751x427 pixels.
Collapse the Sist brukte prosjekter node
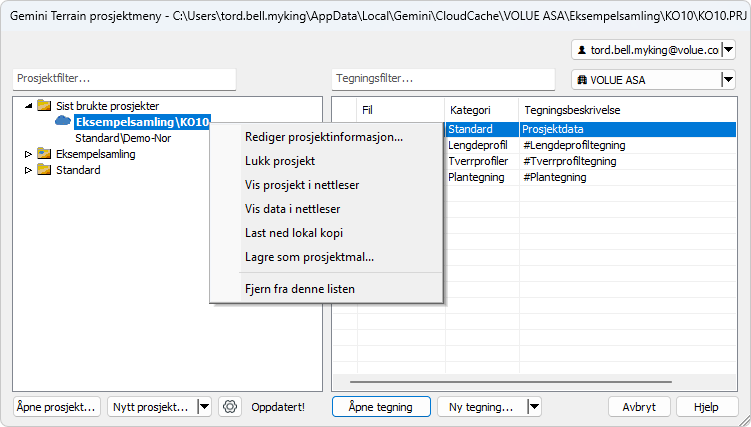coord(28,106)
